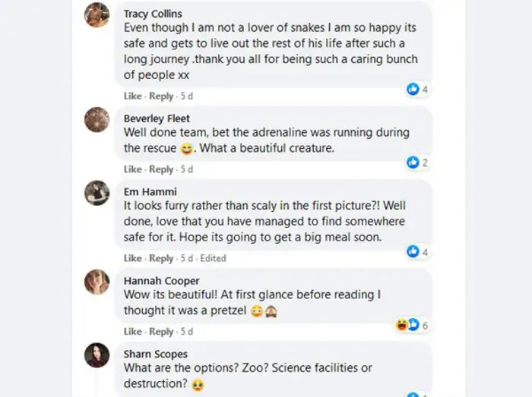Viewport: 532px width, 397px height.
Task: Reply to Tracy Collins' comment
Action: [x=161, y=96]
